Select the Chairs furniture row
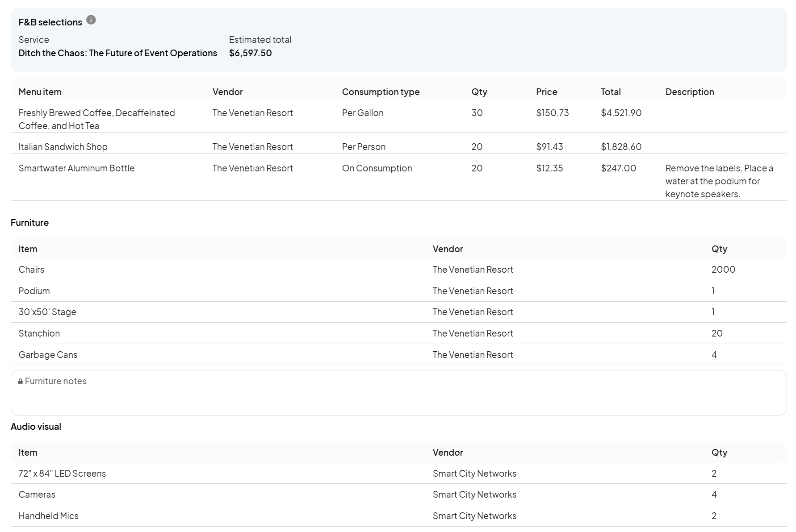This screenshot has width=796, height=532. pos(398,270)
